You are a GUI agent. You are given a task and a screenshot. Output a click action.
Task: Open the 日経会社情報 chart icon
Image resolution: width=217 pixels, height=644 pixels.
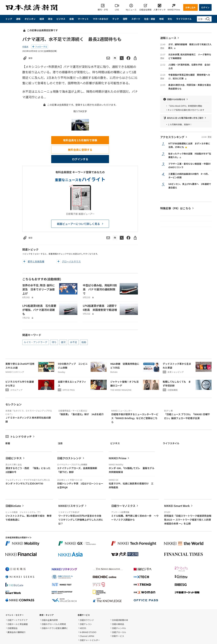click(x=145, y=7)
